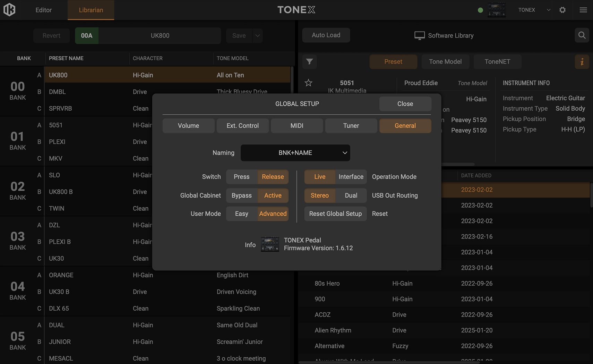593x364 pixels.
Task: Click the search magnifier icon
Action: (x=582, y=35)
